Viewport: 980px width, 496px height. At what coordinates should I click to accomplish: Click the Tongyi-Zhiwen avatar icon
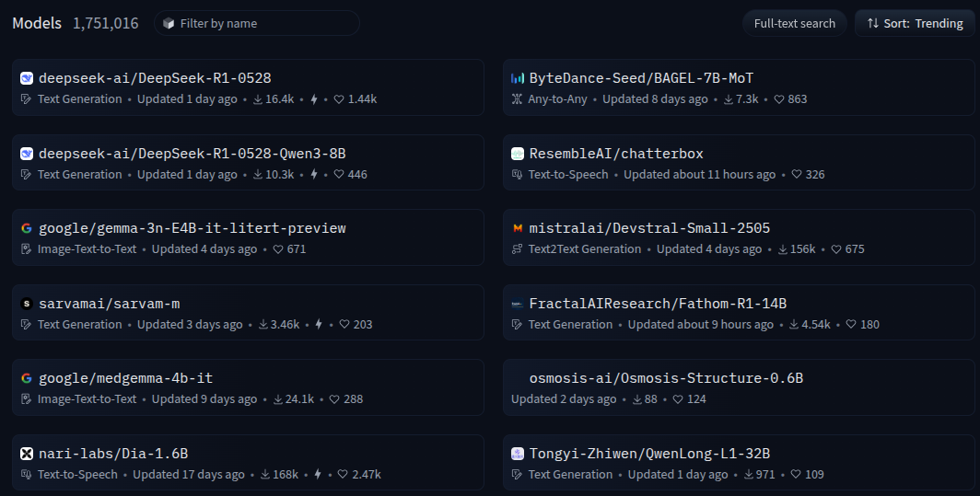pos(518,454)
